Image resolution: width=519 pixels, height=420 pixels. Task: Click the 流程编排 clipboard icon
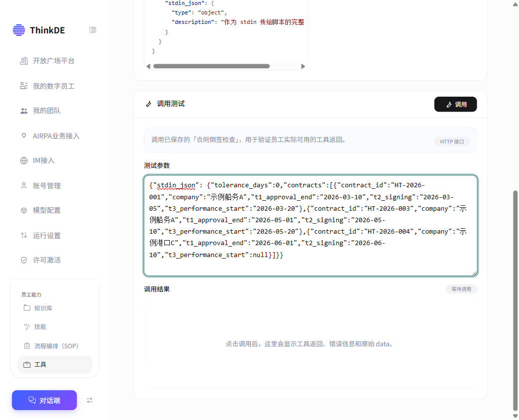click(27, 346)
